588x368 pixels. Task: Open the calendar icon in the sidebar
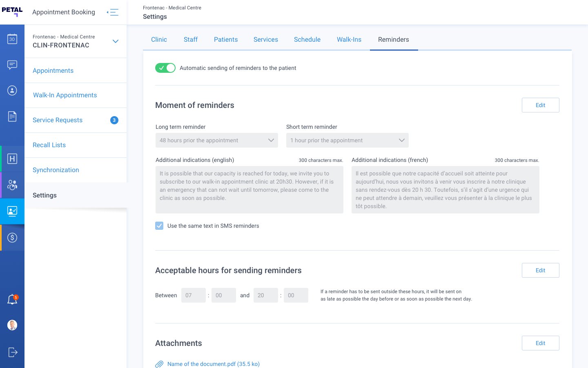pyautogui.click(x=12, y=39)
